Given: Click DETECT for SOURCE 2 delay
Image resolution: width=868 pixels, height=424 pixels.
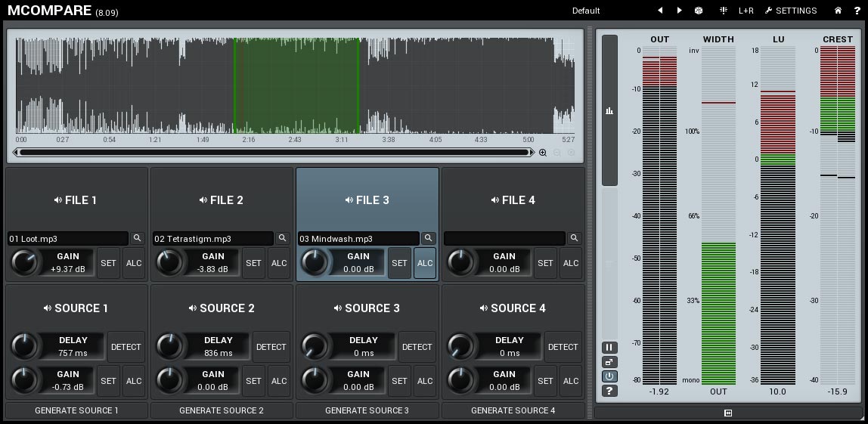Looking at the screenshot, I should [271, 347].
